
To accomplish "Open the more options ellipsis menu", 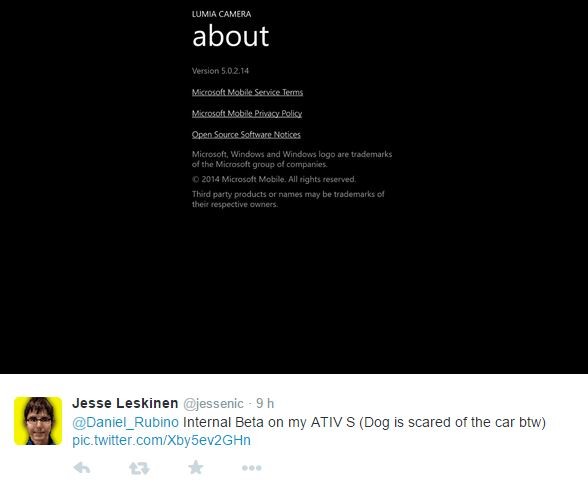I will 252,468.
